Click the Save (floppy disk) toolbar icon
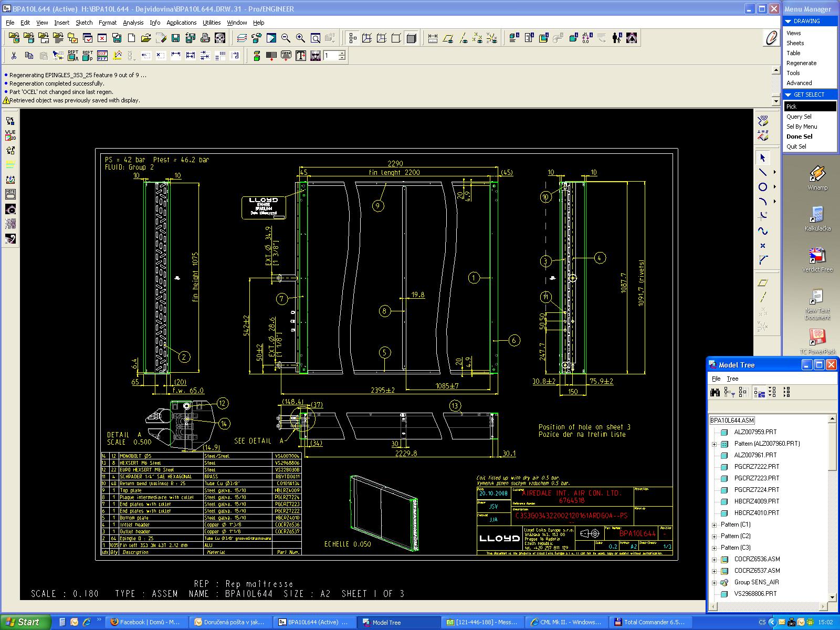 click(x=176, y=38)
